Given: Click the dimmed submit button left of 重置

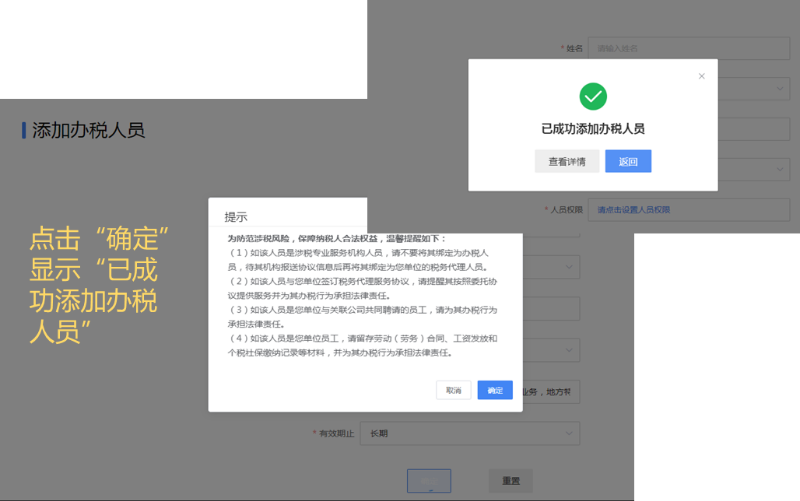Looking at the screenshot, I should tap(429, 481).
